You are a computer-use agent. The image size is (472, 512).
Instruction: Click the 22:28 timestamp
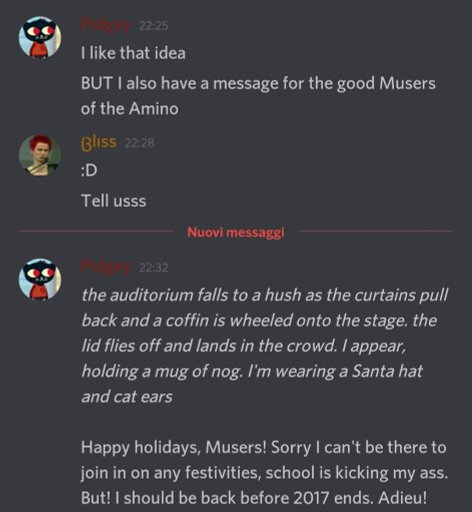139,143
